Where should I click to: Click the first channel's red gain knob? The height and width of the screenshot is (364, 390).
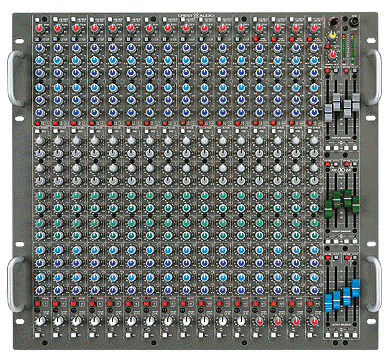point(40,28)
